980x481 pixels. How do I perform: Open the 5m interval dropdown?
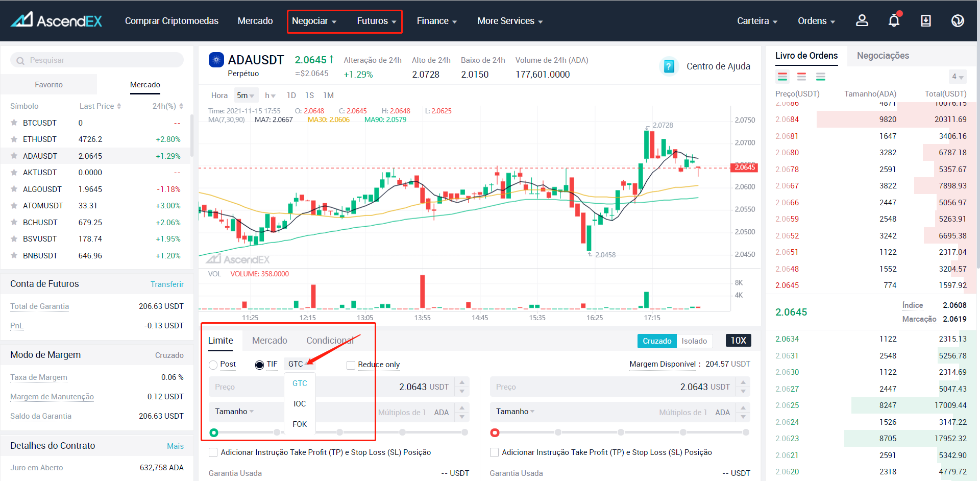coord(246,95)
